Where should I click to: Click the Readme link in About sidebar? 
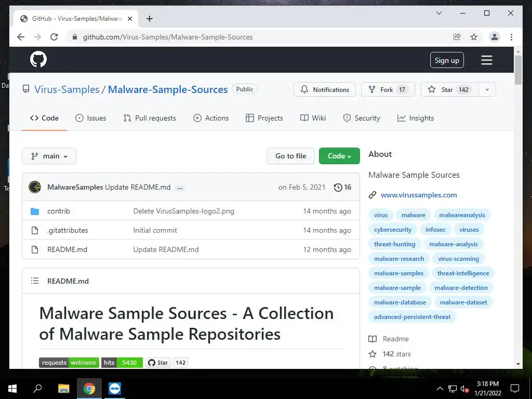[389, 339]
